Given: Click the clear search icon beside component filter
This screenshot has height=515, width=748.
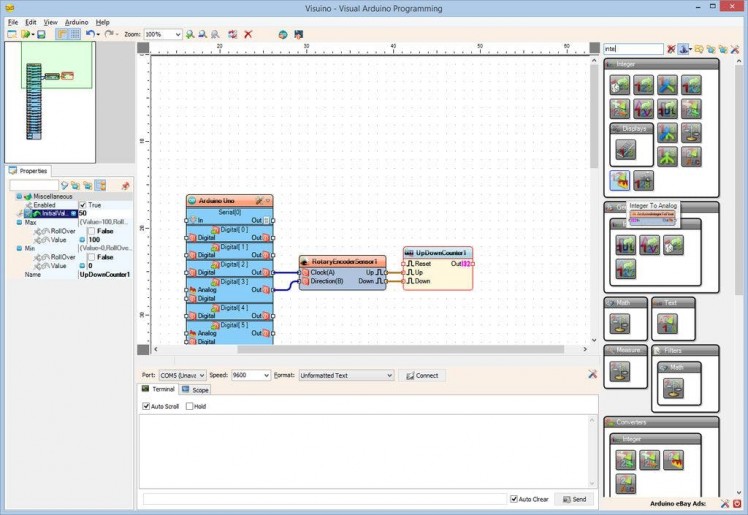Looking at the screenshot, I should coord(671,48).
